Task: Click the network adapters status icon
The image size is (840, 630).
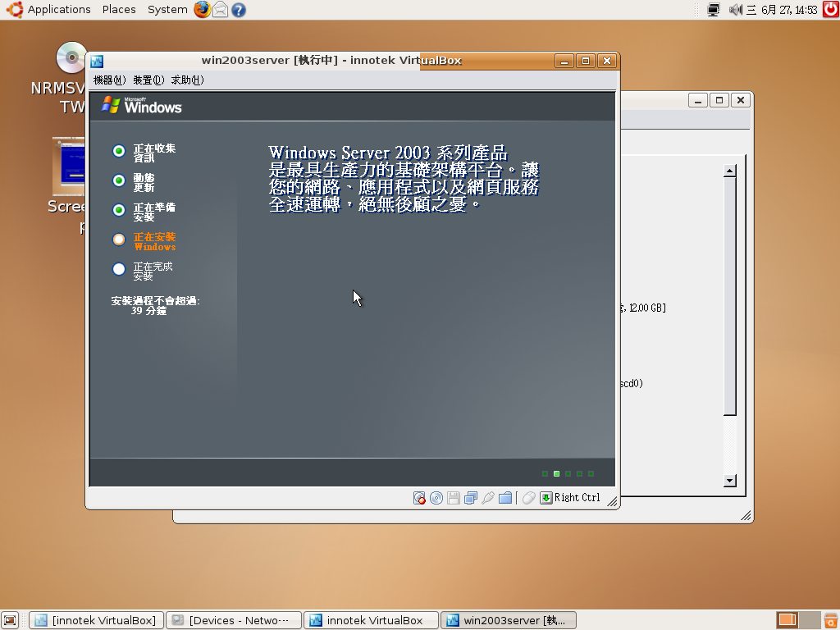Action: pyautogui.click(x=471, y=498)
